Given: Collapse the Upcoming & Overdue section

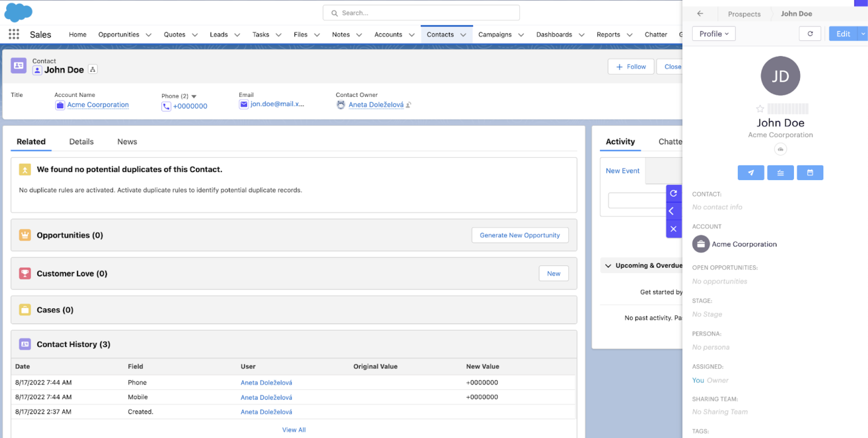Looking at the screenshot, I should pos(608,265).
